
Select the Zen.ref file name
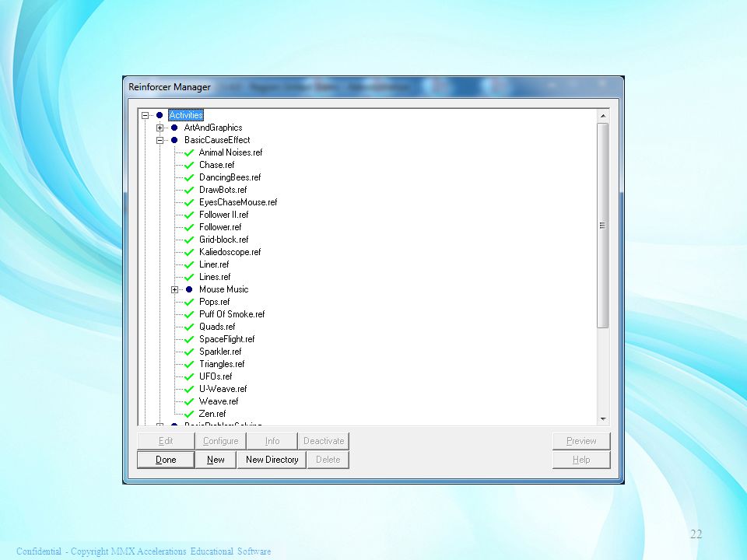click(212, 414)
